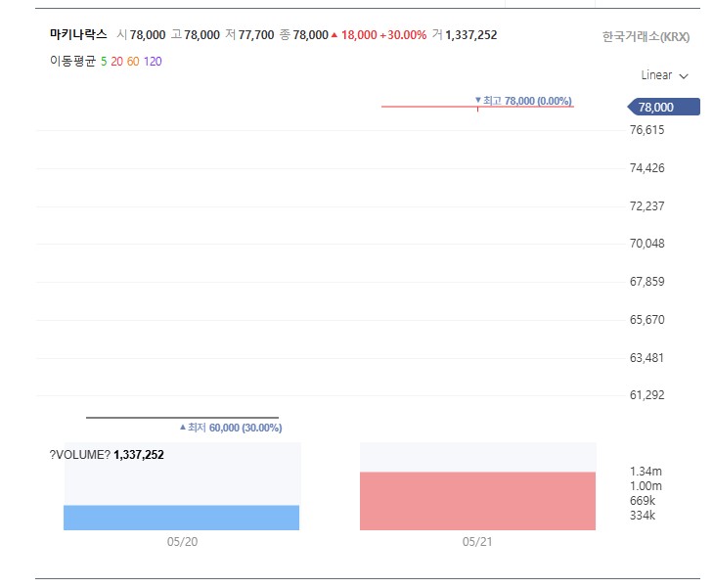The width and height of the screenshot is (713, 588).
Task: Click the 최저 60,000 (30.00%) low marker
Action: (231, 428)
